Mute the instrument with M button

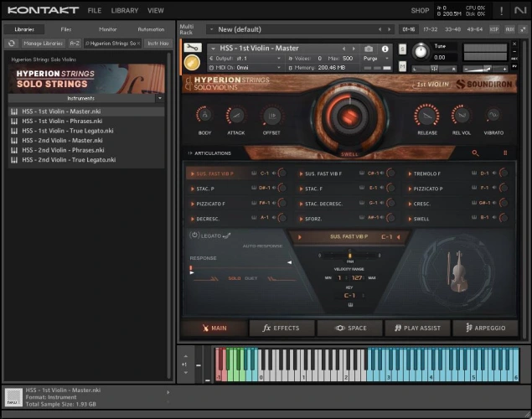coord(403,65)
